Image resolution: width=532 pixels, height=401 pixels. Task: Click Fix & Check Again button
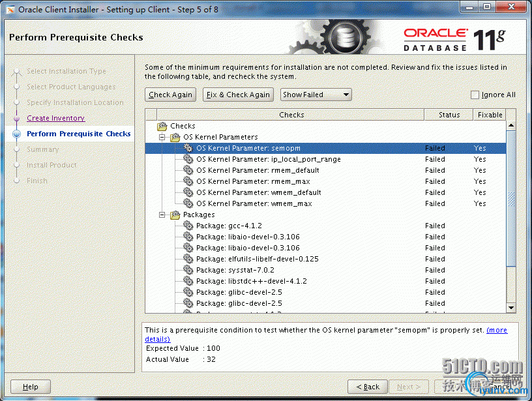238,95
